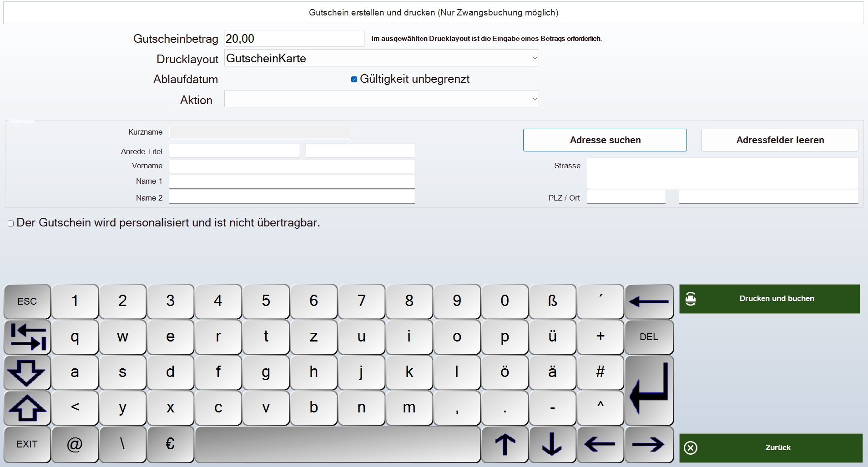868x467 pixels.
Task: Click Drucken und buchen button
Action: pos(770,299)
